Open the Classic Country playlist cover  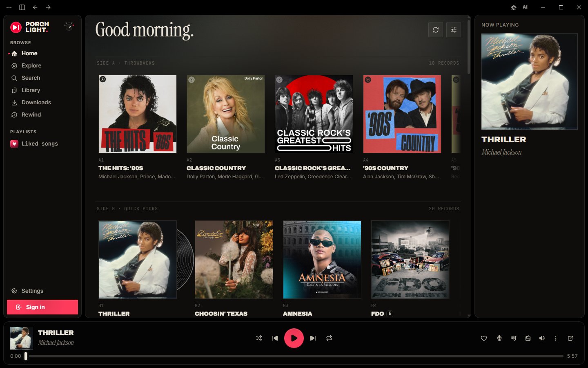[226, 114]
